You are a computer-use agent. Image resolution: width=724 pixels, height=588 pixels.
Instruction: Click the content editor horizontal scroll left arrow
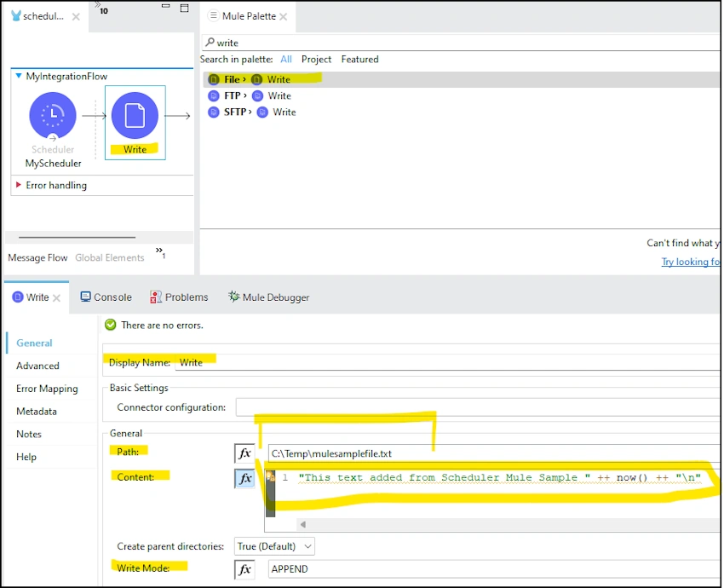303,524
